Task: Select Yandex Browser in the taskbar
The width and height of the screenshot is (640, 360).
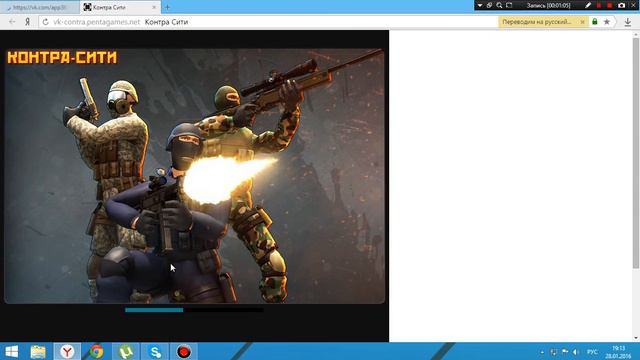Action: tap(67, 351)
